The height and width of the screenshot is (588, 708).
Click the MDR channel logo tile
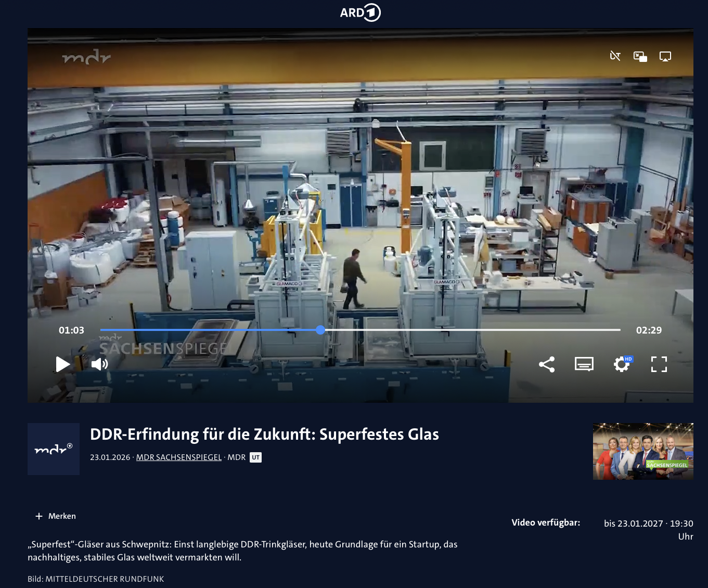(x=54, y=449)
